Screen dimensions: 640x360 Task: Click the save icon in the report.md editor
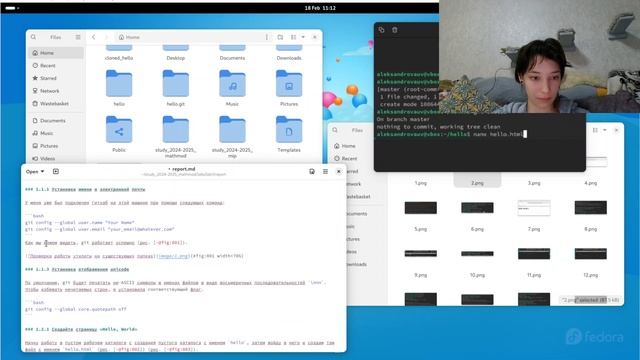(312, 171)
